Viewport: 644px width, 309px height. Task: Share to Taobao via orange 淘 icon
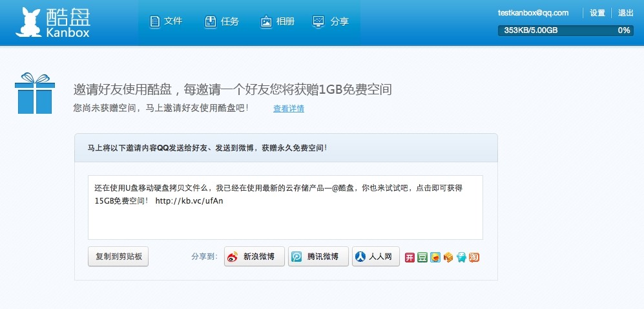[474, 258]
